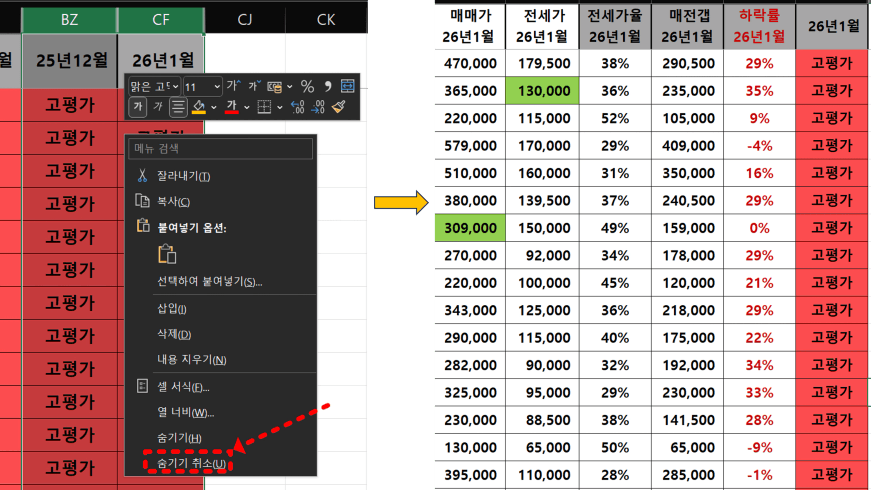
Task: Click the 매전갭 26년1월 header
Action: coord(688,27)
